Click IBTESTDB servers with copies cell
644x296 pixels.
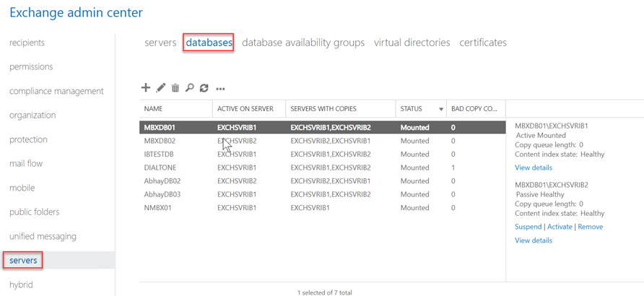331,154
